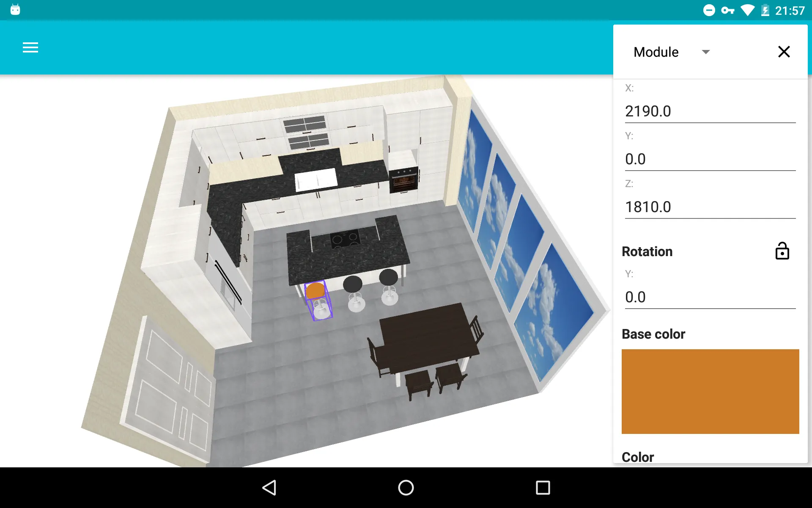Click the Module dropdown arrow
This screenshot has width=812, height=508.
point(705,52)
